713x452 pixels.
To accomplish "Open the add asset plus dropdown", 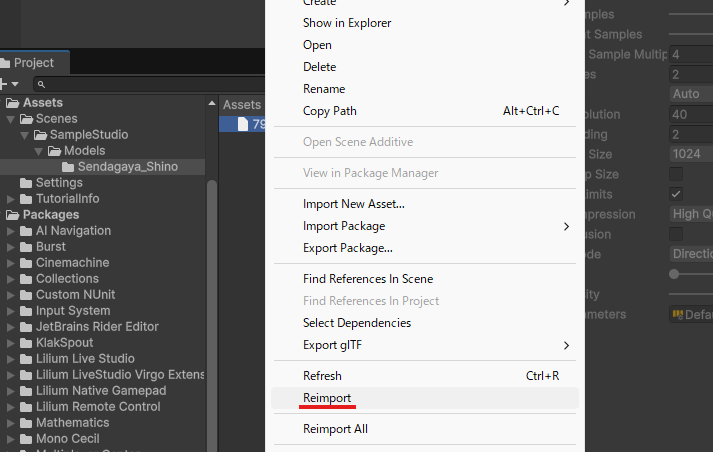I will click(x=9, y=84).
